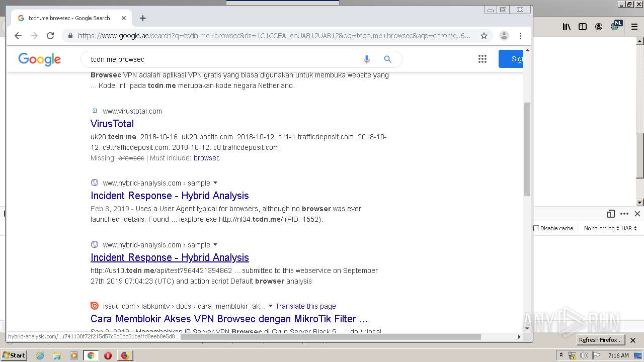Screen dimensions: 644x362
Task: Start voice search with microphone
Action: [367, 59]
